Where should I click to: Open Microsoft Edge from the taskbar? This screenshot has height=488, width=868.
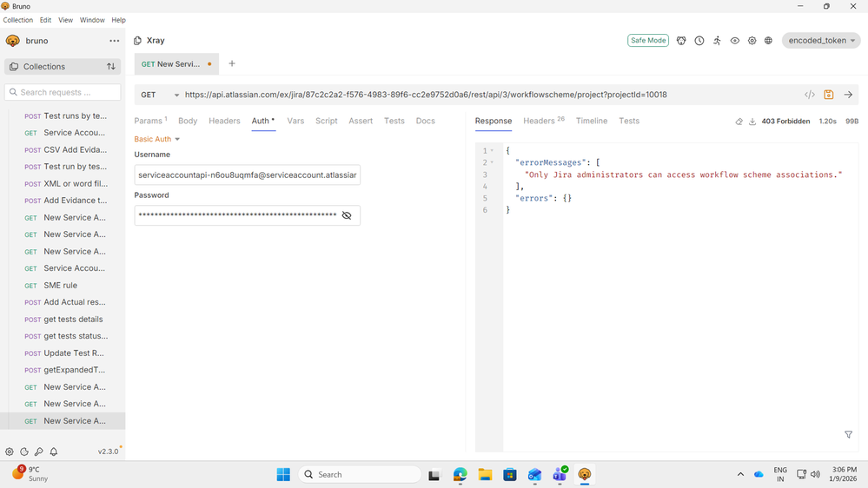click(x=460, y=474)
